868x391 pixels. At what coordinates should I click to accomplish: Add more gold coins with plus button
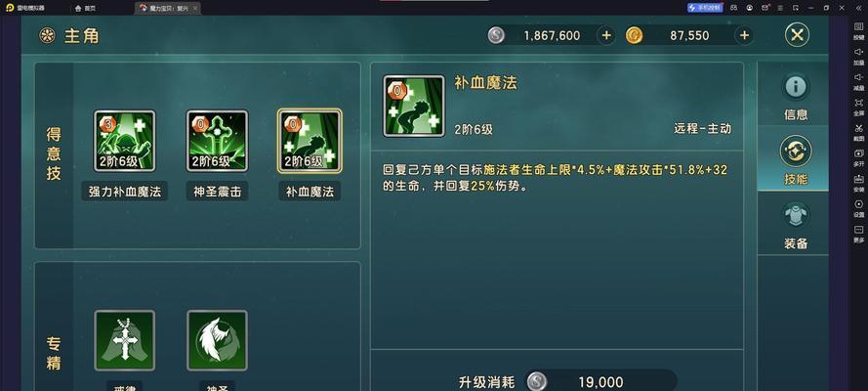pos(745,35)
